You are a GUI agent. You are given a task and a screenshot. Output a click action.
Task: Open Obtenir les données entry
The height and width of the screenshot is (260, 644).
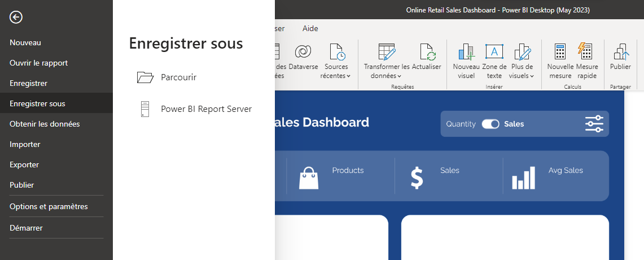point(45,124)
